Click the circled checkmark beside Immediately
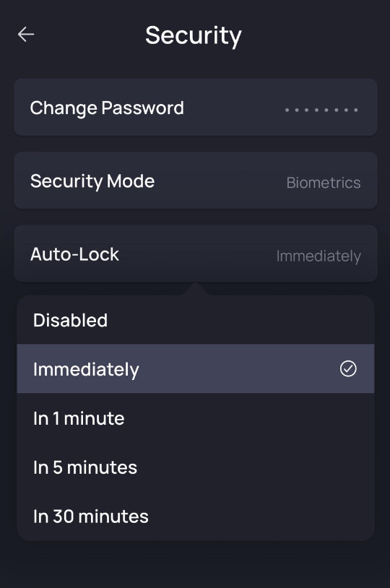This screenshot has height=588, width=390. pyautogui.click(x=348, y=368)
